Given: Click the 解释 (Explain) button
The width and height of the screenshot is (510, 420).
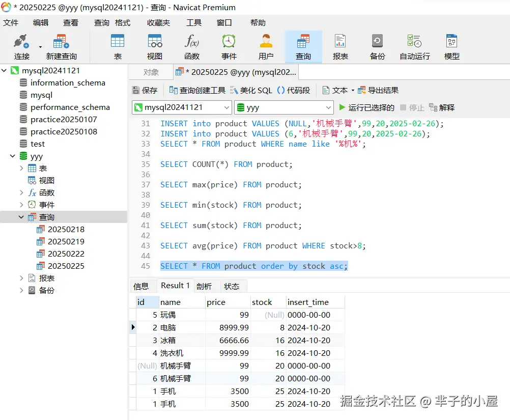Looking at the screenshot, I should pos(442,107).
